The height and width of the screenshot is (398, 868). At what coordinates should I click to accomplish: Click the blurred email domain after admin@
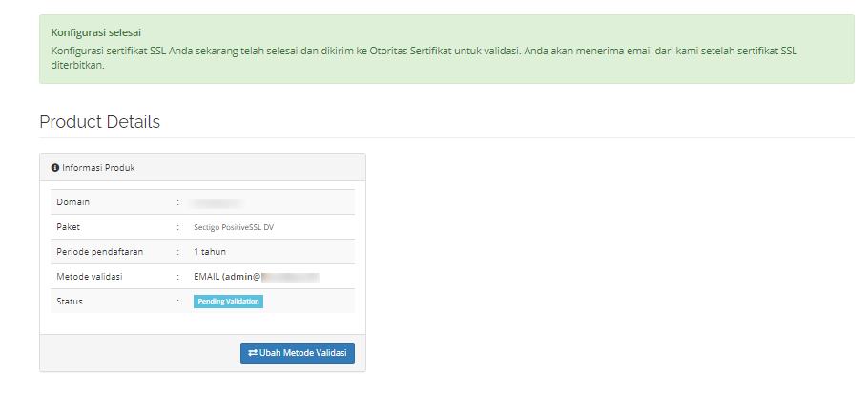tap(291, 277)
